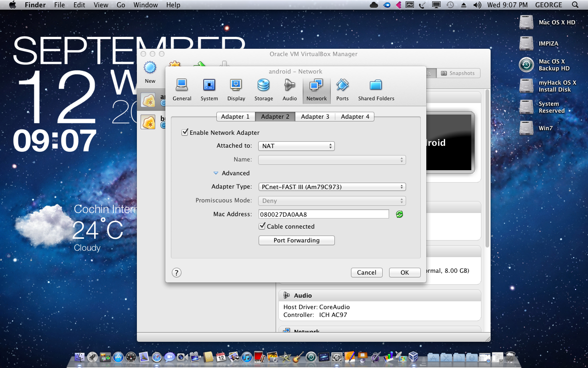Open the Display settings section
Viewport: 588px width, 368px height.
(x=236, y=90)
